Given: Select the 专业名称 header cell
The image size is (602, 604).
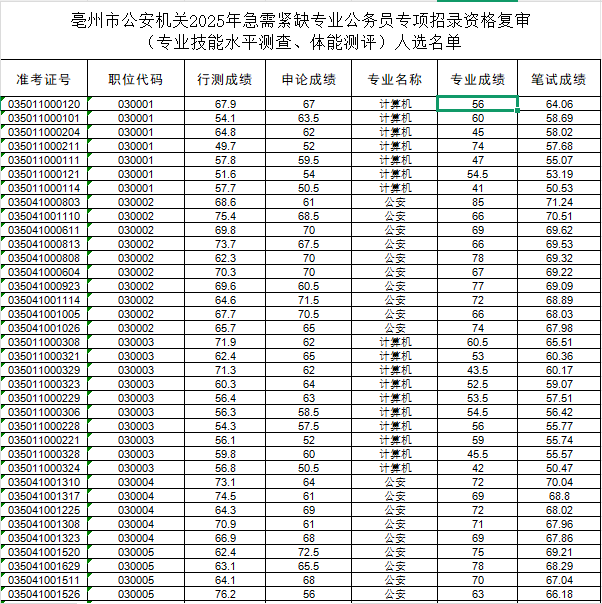Looking at the screenshot, I should click(x=394, y=78).
